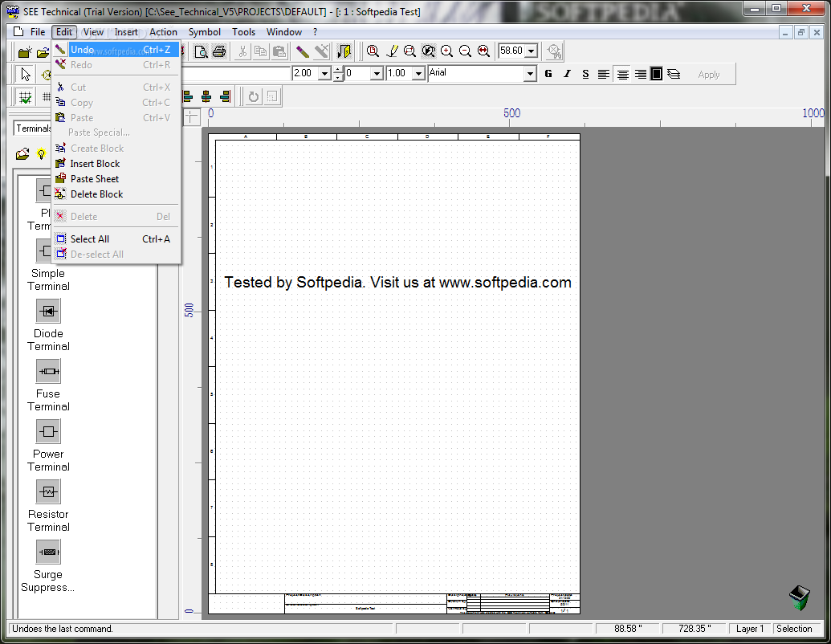Open the File menu
Viewport: 831px width, 644px height.
[38, 32]
